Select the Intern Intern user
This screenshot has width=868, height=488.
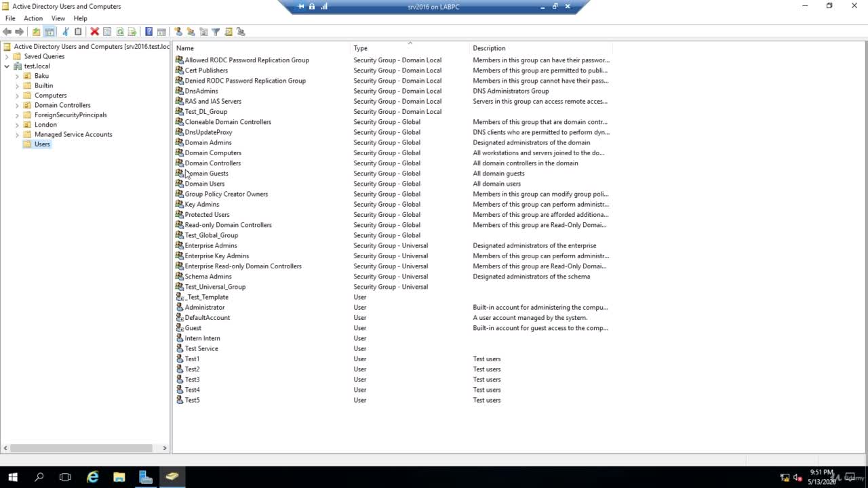[202, 338]
